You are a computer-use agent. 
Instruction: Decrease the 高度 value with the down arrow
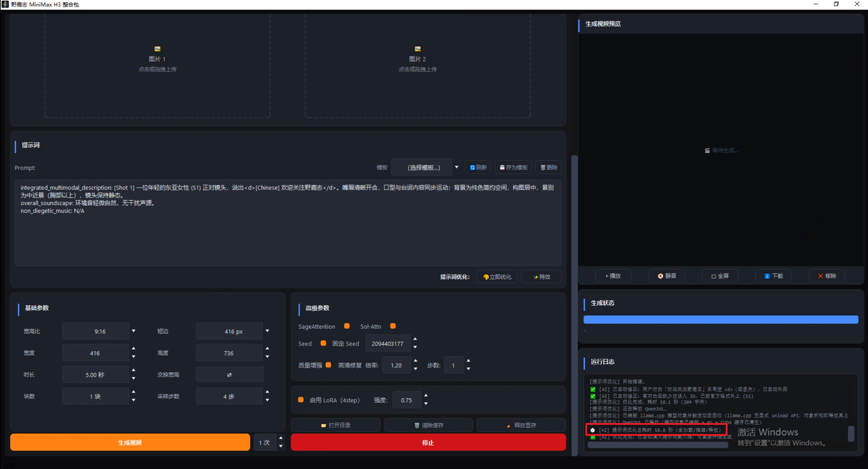(x=267, y=357)
